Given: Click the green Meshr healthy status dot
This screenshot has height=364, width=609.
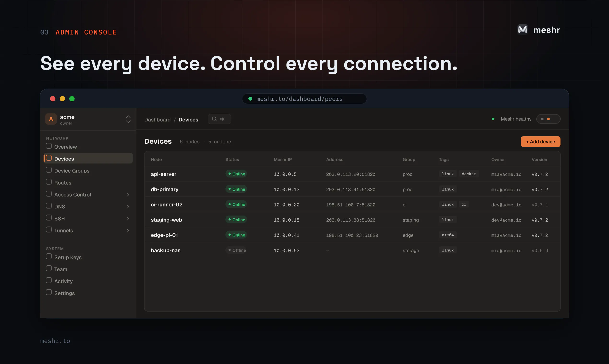Looking at the screenshot, I should pos(493,119).
